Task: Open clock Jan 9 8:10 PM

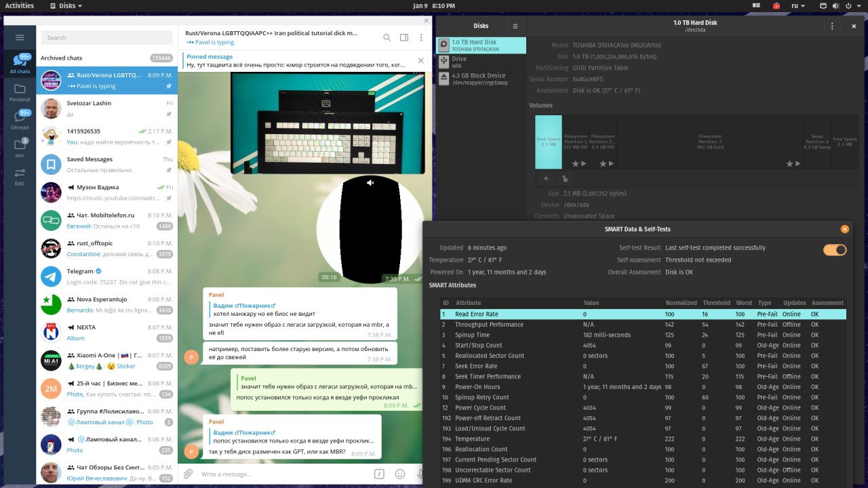Action: [434, 5]
